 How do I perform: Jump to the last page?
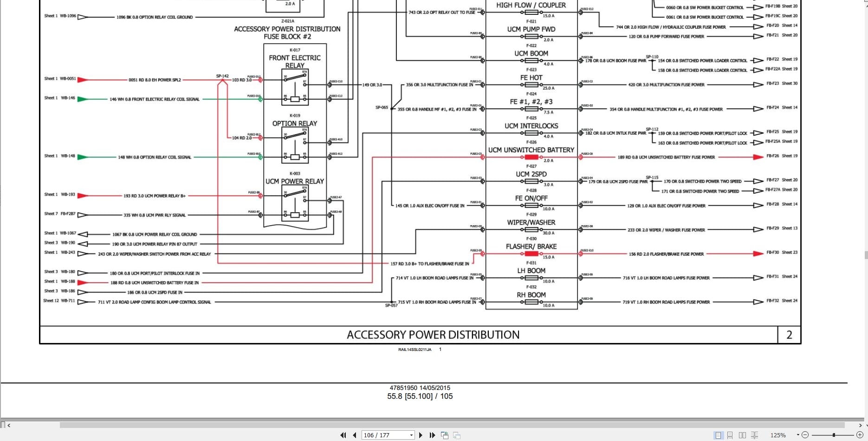(x=432, y=435)
